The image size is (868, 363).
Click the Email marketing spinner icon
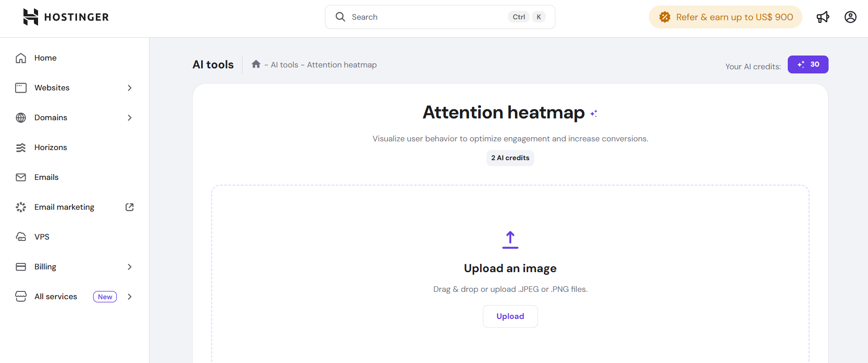coord(21,207)
